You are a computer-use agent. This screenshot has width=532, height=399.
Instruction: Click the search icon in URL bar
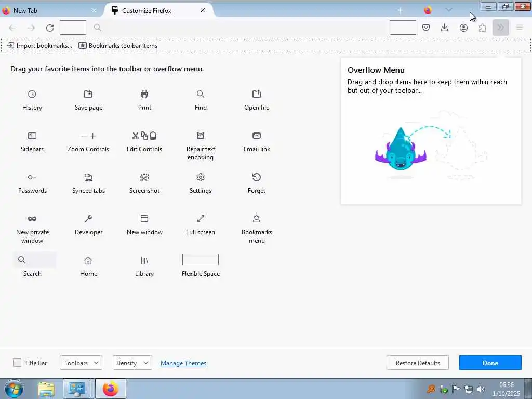point(97,28)
